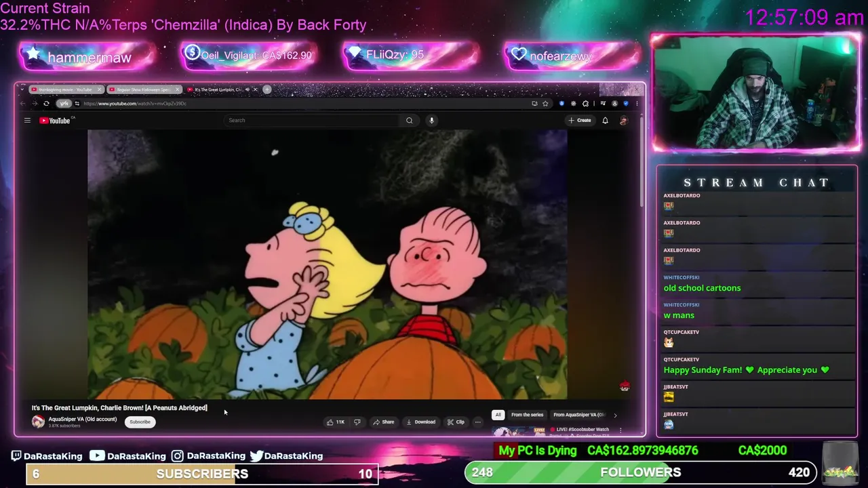This screenshot has height=488, width=868.
Task: Click 'My PC Is Dying' donation goal text
Action: click(537, 451)
